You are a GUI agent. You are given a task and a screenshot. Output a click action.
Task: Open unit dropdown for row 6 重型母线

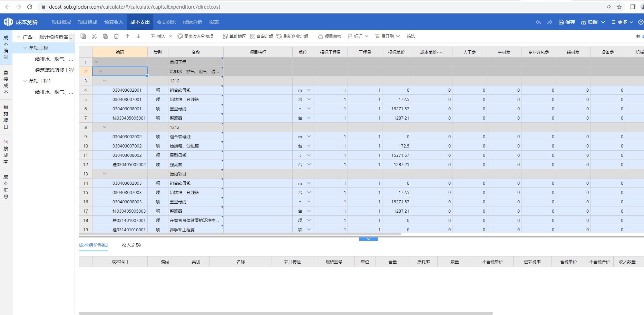click(x=309, y=109)
